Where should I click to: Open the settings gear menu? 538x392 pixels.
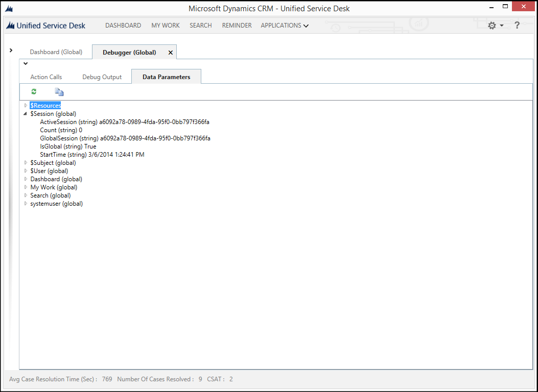(492, 25)
